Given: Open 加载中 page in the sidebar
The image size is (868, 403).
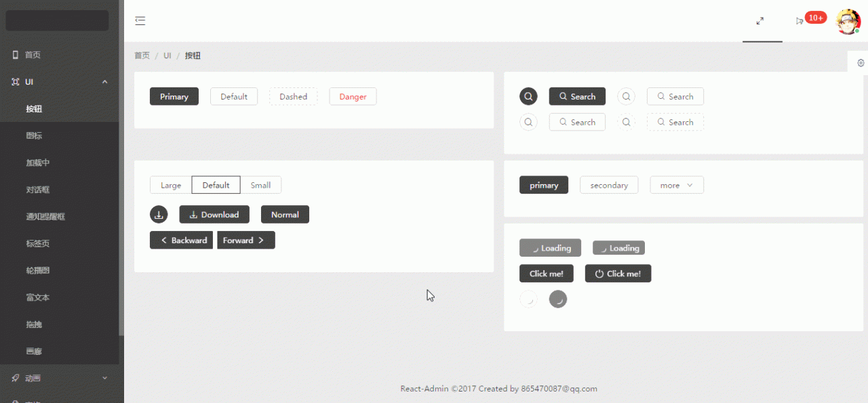Looking at the screenshot, I should (x=59, y=163).
